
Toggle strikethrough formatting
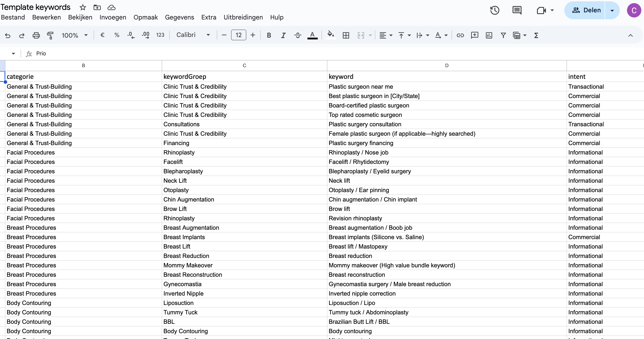point(298,35)
